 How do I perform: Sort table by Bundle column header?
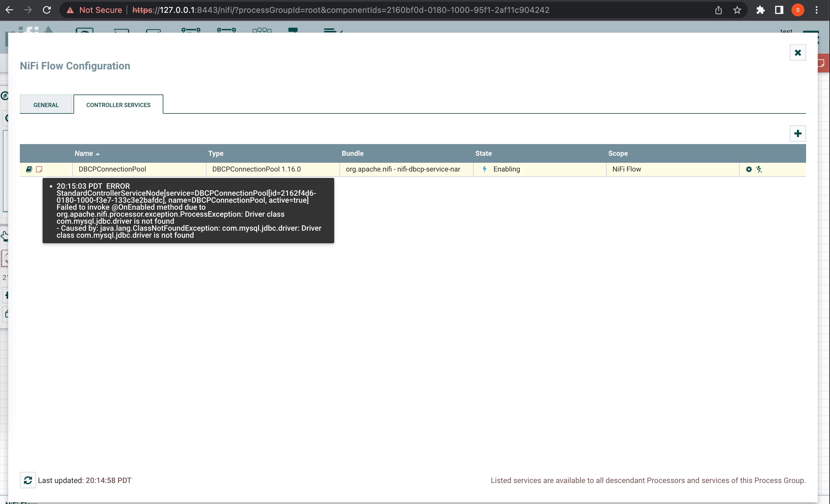pyautogui.click(x=352, y=153)
